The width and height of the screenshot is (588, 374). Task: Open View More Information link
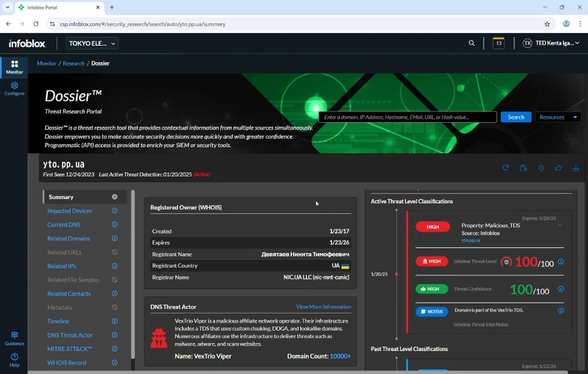pyautogui.click(x=324, y=307)
